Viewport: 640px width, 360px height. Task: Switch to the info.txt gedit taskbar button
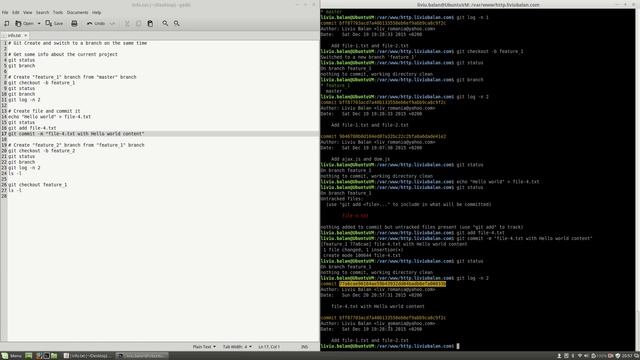[87, 356]
